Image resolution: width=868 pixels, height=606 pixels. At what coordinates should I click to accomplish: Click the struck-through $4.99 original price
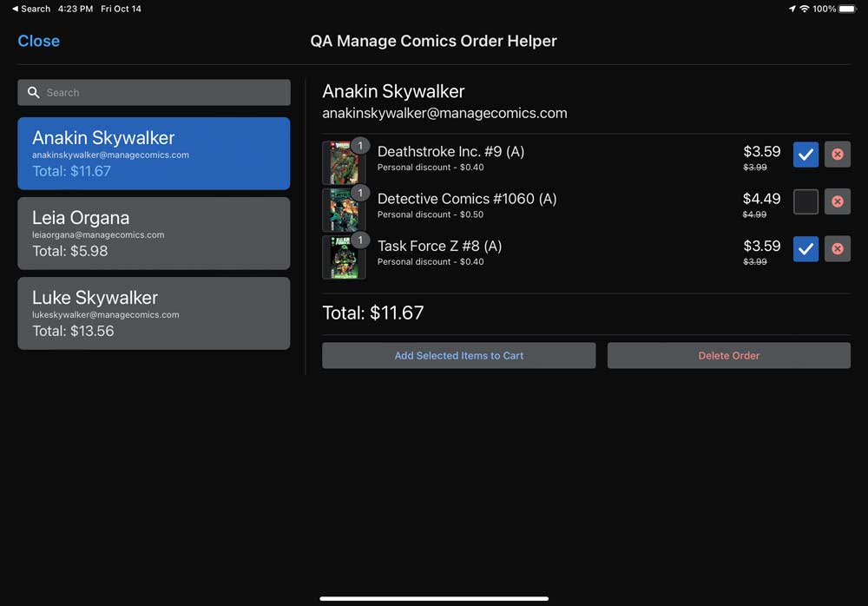(x=754, y=214)
